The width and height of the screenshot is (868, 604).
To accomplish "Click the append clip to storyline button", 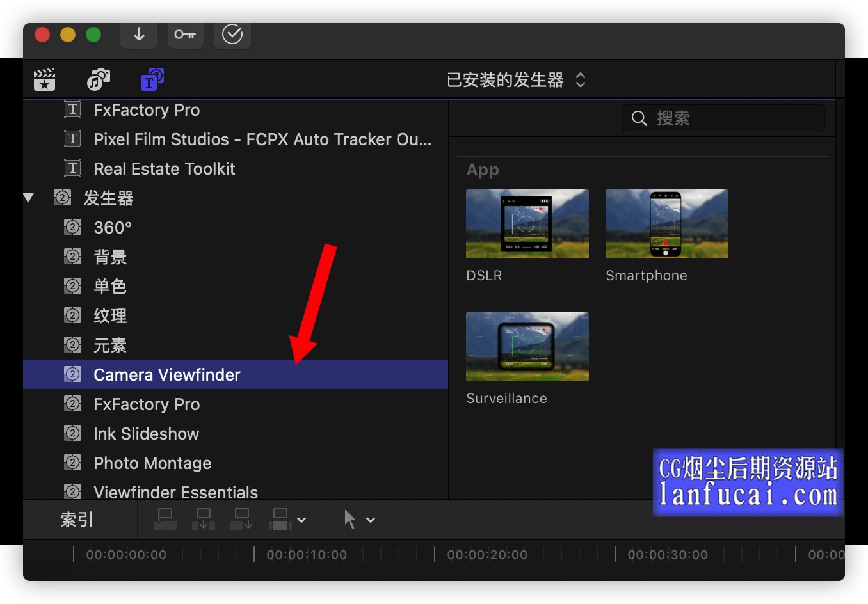I will (x=242, y=520).
